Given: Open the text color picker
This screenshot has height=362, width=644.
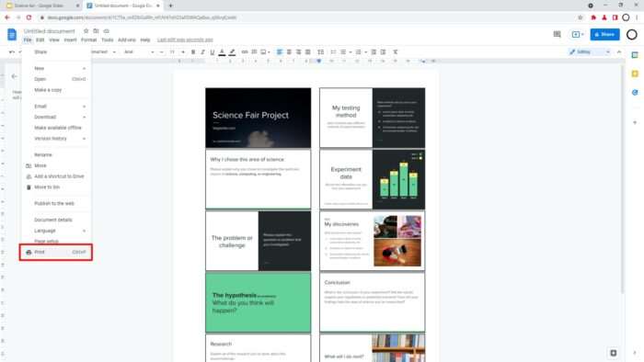Looking at the screenshot, I should [x=222, y=52].
